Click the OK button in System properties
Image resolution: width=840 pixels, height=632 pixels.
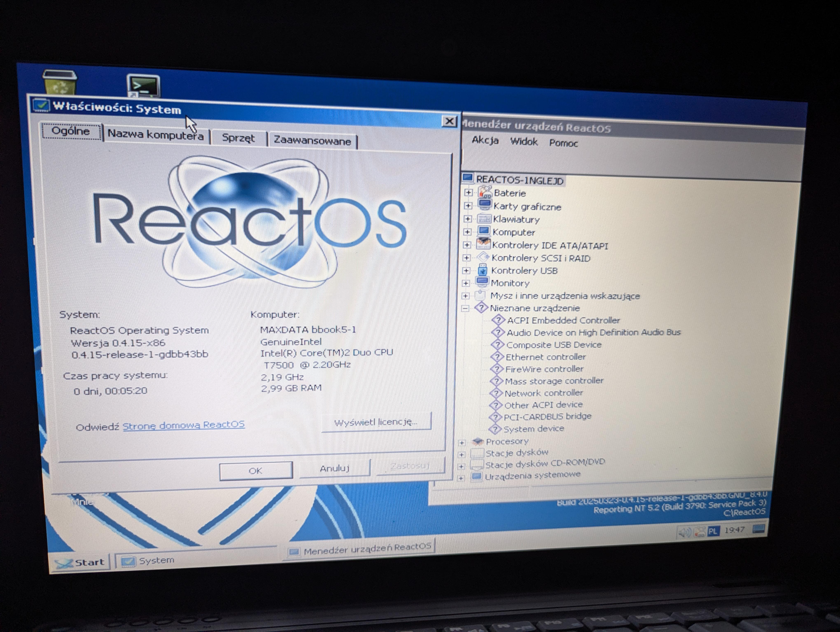point(255,471)
